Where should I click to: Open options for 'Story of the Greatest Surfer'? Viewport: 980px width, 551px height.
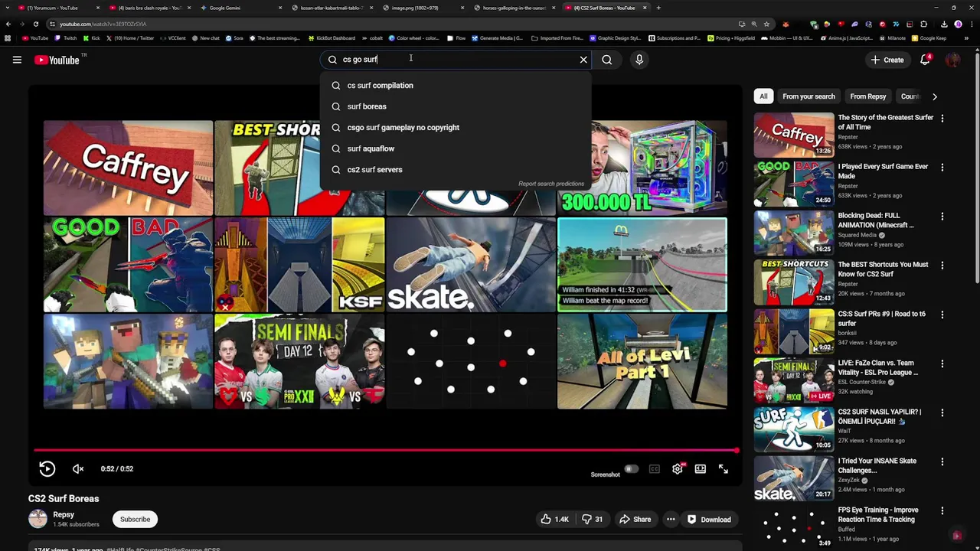coord(942,119)
